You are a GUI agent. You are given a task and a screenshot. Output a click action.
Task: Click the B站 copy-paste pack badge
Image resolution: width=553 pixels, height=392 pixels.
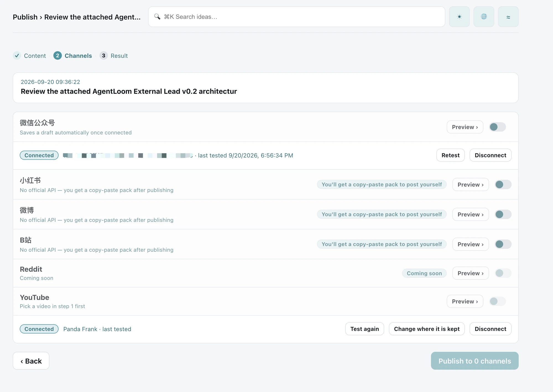point(382,244)
